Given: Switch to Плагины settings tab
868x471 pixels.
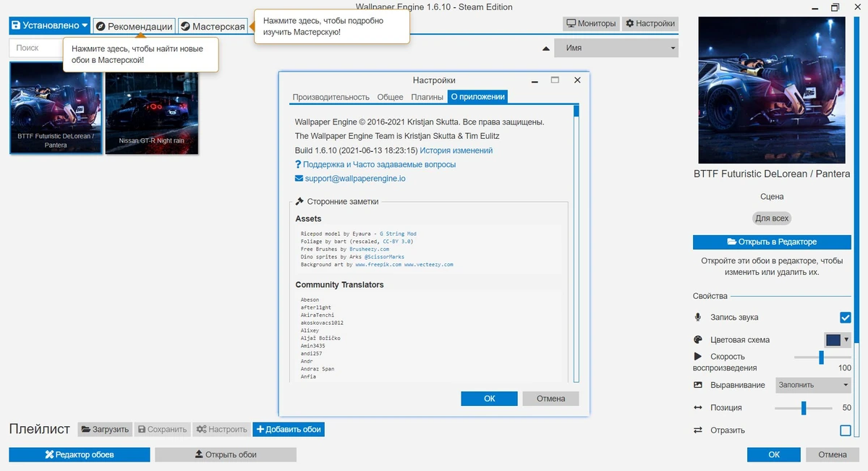Looking at the screenshot, I should [427, 97].
